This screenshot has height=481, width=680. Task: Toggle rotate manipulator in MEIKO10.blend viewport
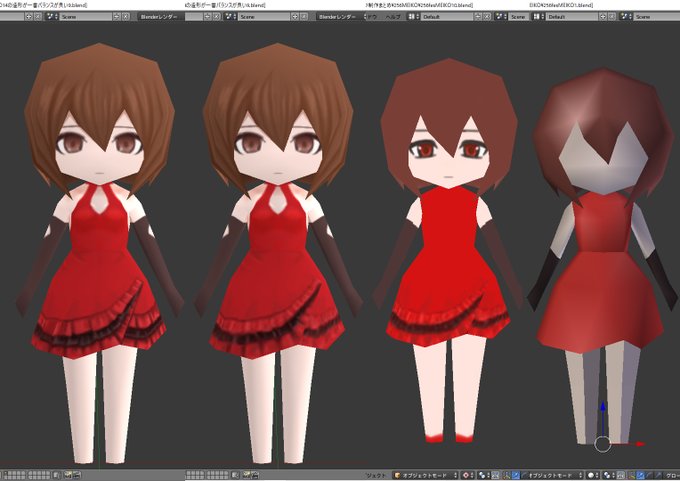pos(523,475)
